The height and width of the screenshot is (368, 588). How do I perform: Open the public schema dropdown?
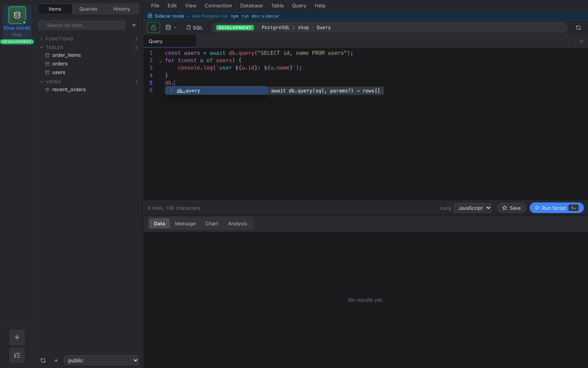pyautogui.click(x=101, y=360)
